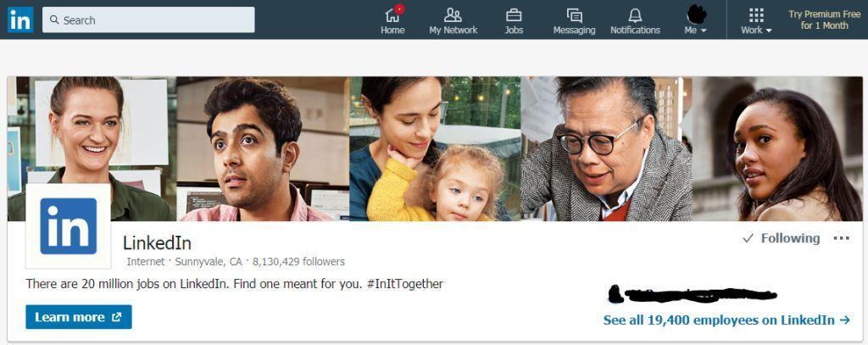Click the search magnifier icon
This screenshot has height=345, width=868.
pyautogui.click(x=54, y=20)
